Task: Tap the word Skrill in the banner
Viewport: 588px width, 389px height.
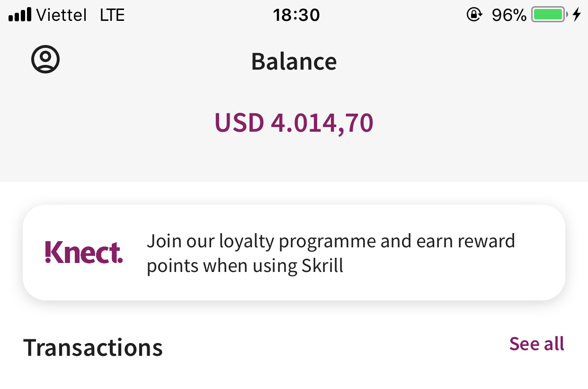Action: [x=322, y=266]
